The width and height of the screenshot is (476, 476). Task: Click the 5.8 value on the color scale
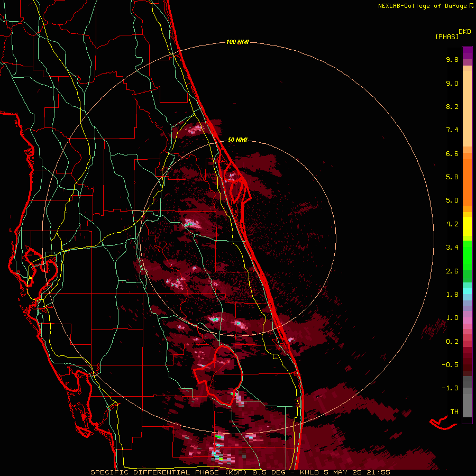coord(452,177)
